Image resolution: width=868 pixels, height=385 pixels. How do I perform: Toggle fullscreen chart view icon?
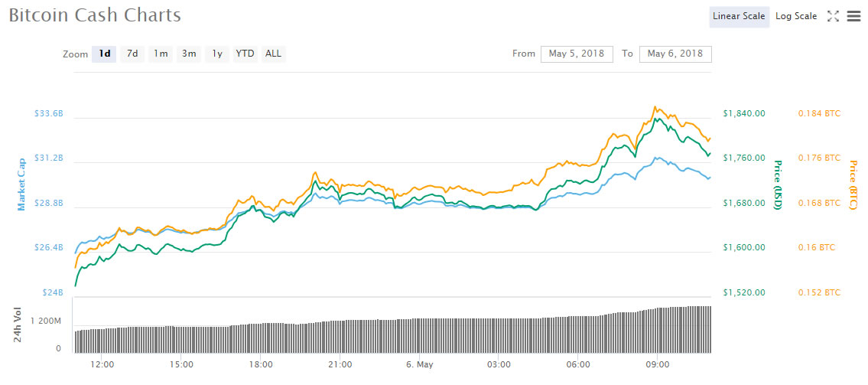tap(834, 16)
